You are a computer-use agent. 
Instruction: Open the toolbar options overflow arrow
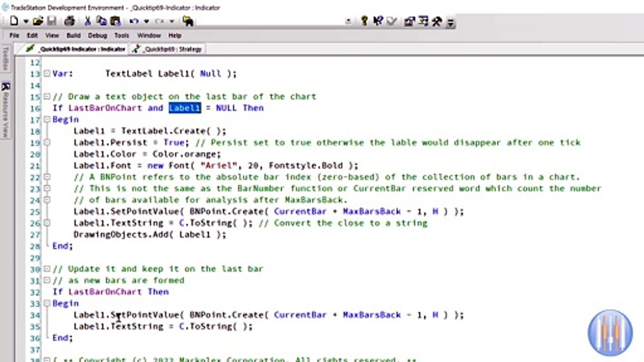pos(450,22)
